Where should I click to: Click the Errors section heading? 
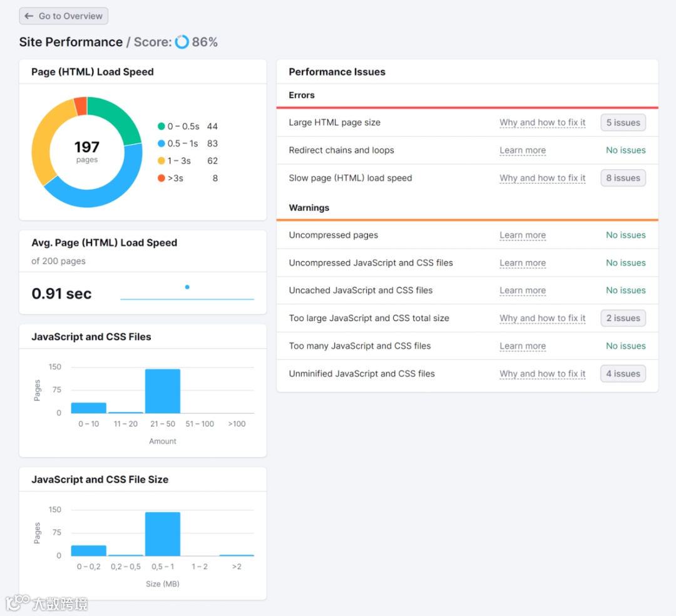click(x=302, y=95)
